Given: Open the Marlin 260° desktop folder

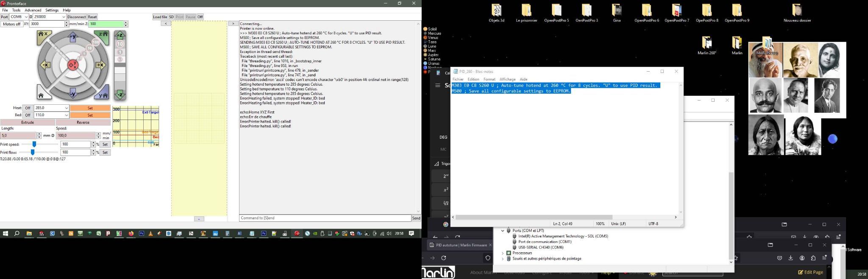Looking at the screenshot, I should click(x=707, y=45).
